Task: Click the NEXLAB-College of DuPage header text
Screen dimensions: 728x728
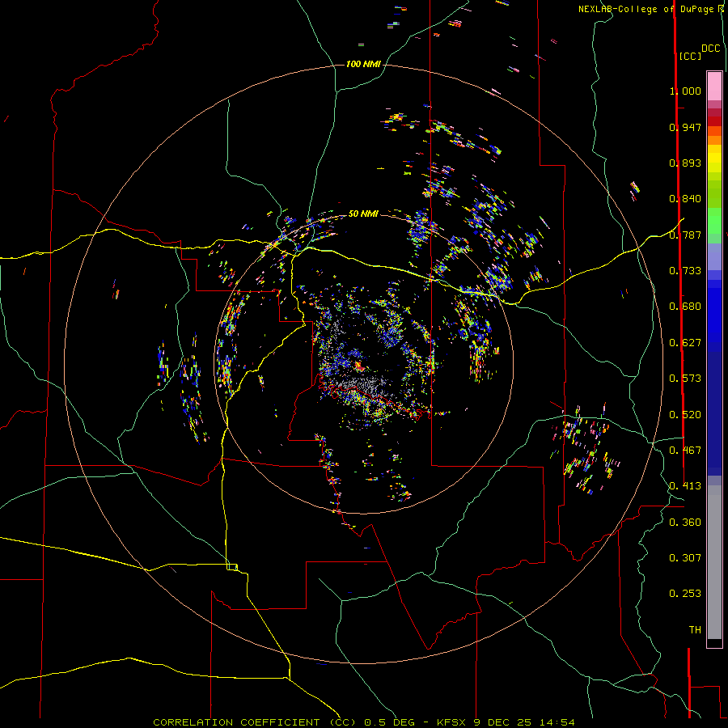Action: tap(645, 9)
